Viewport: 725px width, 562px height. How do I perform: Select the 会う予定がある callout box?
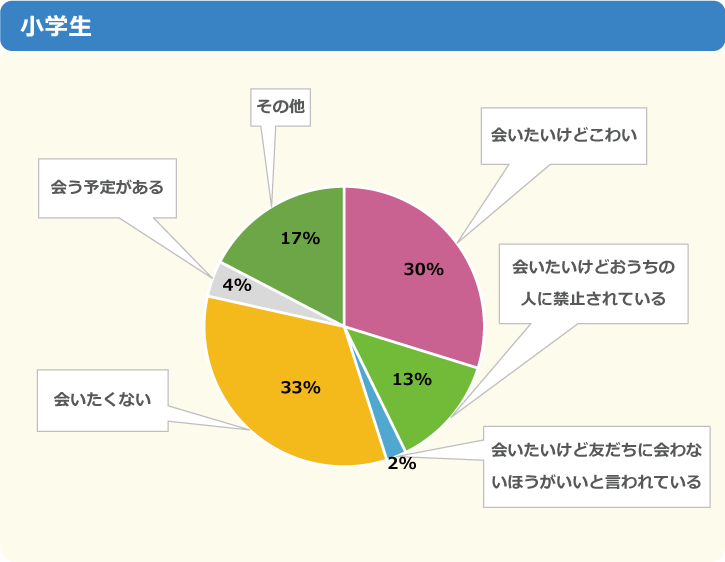tap(107, 188)
